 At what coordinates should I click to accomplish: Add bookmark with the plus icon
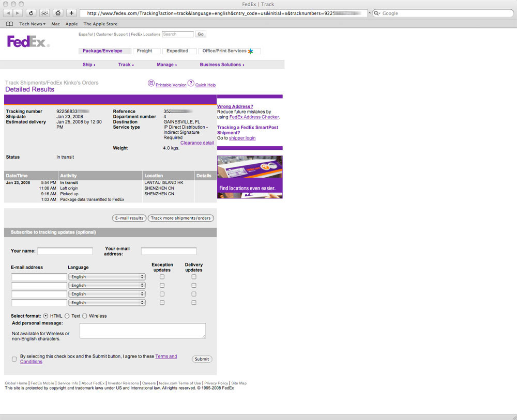point(71,13)
